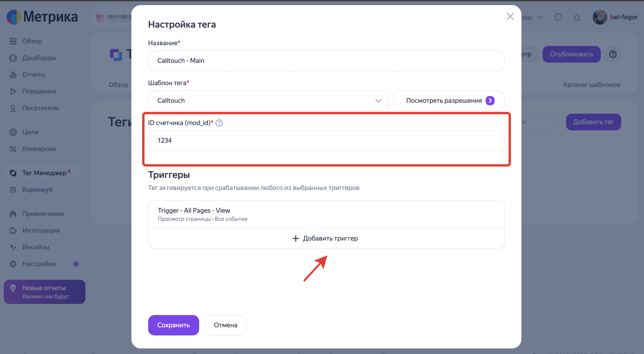This screenshot has width=644, height=354.
Task: Click the Сохранить button
Action: pos(173,325)
